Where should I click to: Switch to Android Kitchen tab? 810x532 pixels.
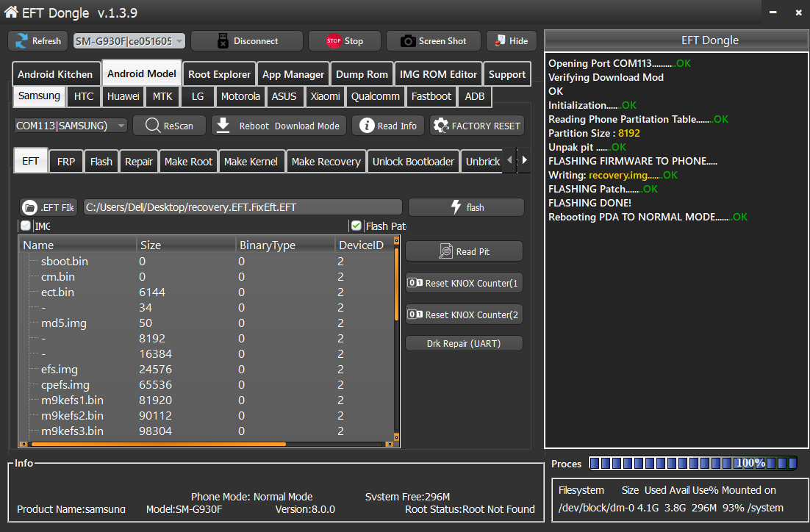coord(55,74)
